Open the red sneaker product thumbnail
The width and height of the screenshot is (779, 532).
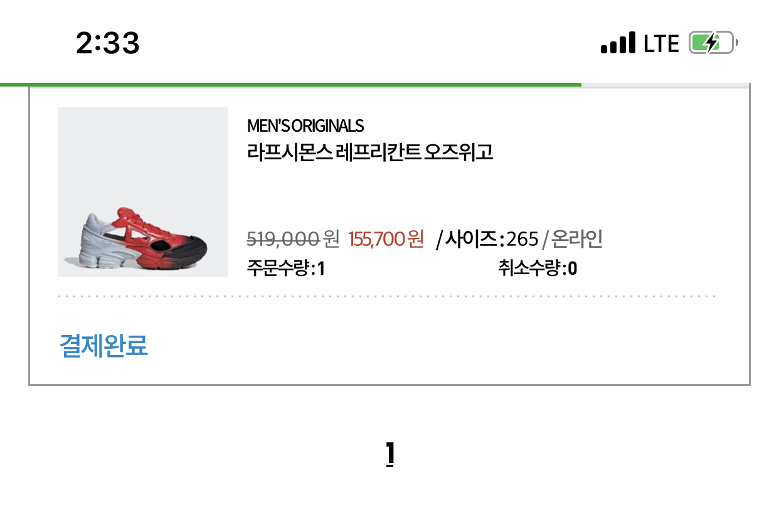coord(143,192)
